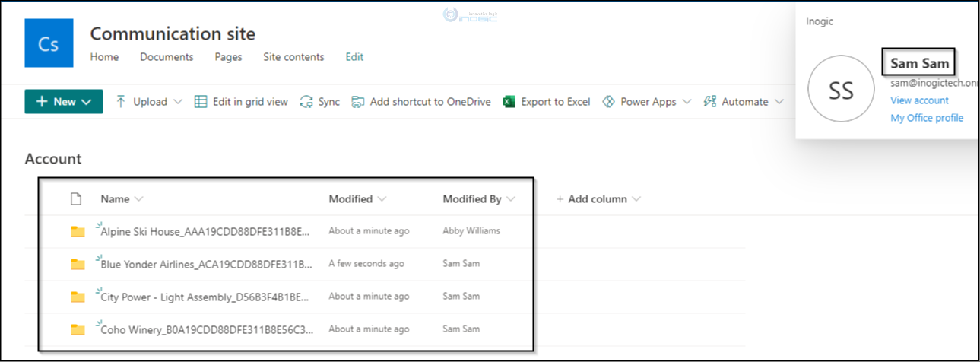
Task: Open the Site contents navigation item
Action: [293, 57]
